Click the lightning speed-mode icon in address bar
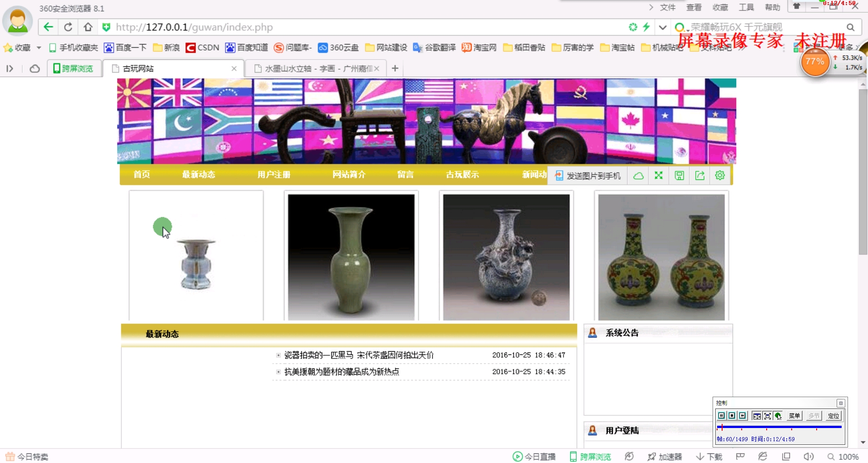Screen dimensions: 868x463 646,27
